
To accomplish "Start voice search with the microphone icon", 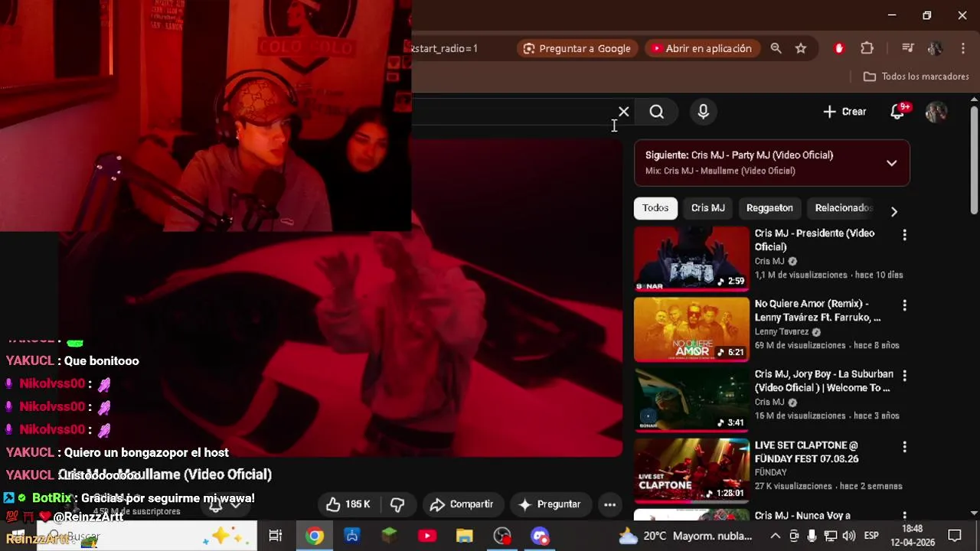I will 703,112.
